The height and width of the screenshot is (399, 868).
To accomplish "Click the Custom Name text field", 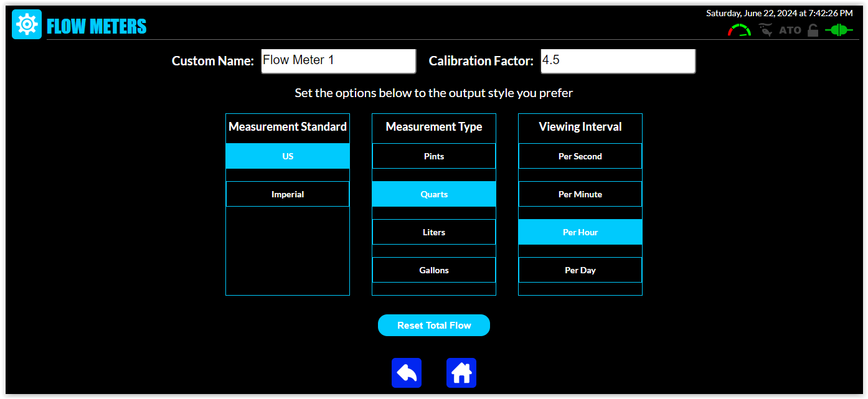I will pyautogui.click(x=338, y=61).
